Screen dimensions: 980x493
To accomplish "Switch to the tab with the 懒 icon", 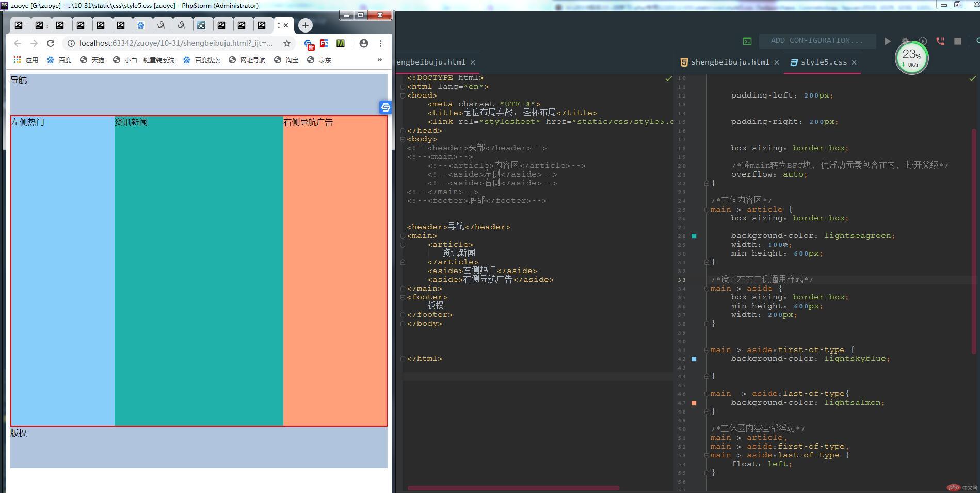I will click(201, 25).
